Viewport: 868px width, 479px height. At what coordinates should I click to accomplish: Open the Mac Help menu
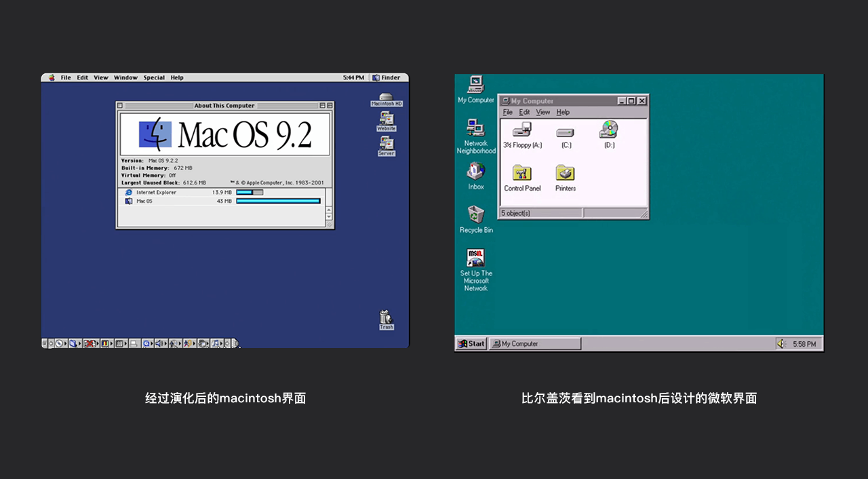177,77
